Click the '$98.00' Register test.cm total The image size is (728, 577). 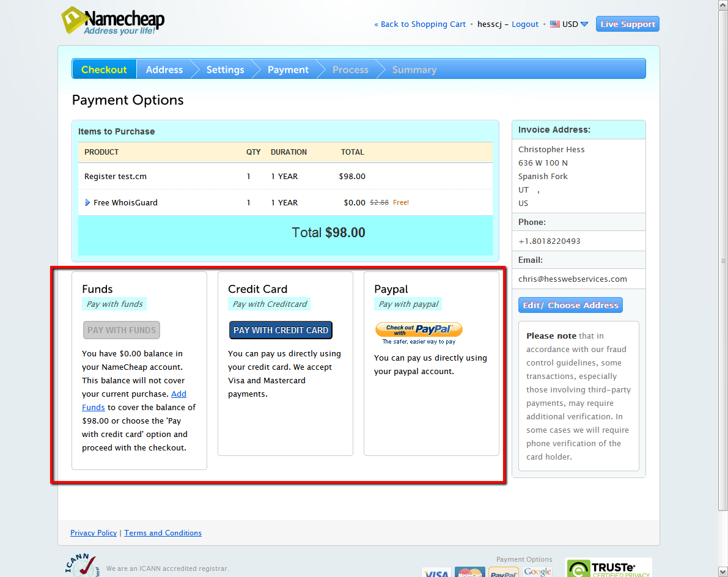352,177
